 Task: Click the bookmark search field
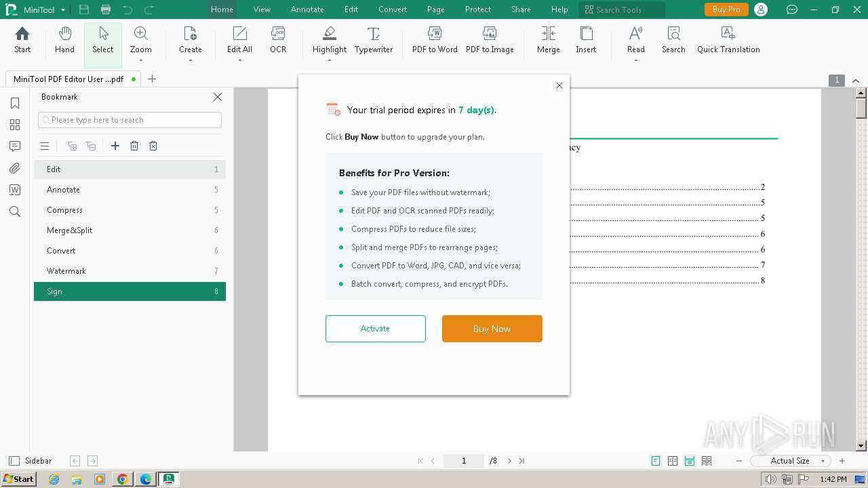tap(130, 120)
